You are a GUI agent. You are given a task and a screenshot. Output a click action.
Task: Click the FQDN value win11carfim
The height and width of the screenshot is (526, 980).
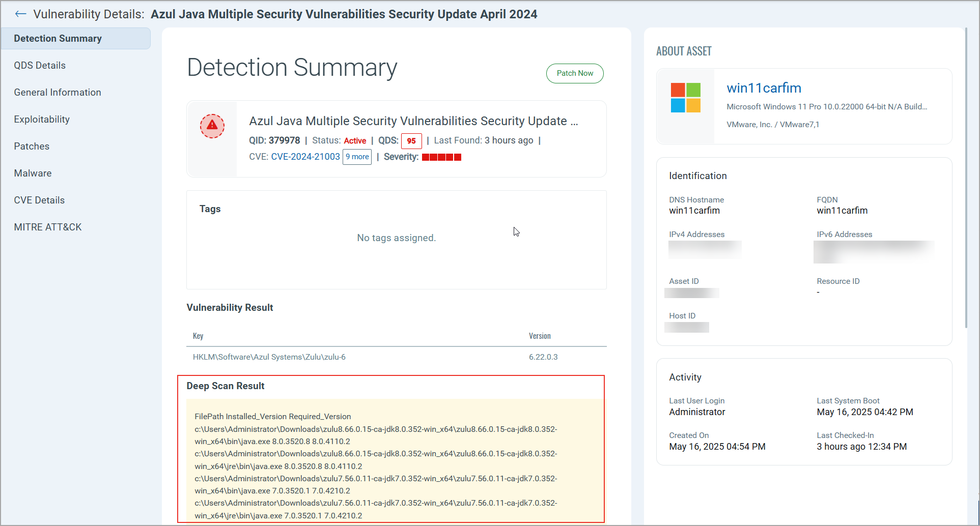(842, 211)
